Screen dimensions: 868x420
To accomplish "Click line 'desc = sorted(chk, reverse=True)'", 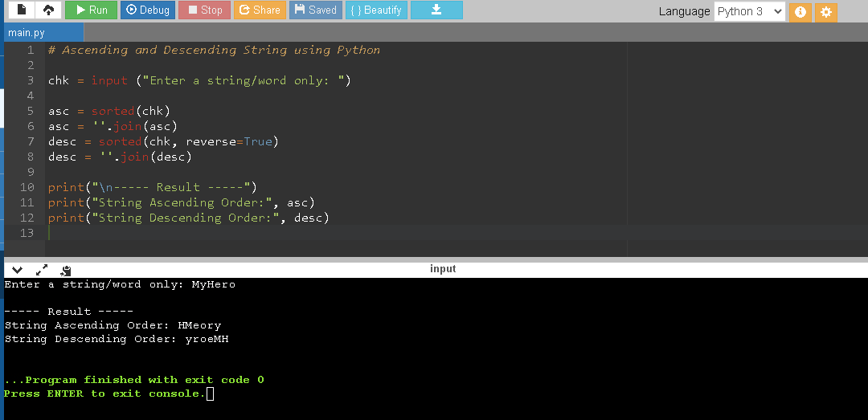I will point(163,141).
